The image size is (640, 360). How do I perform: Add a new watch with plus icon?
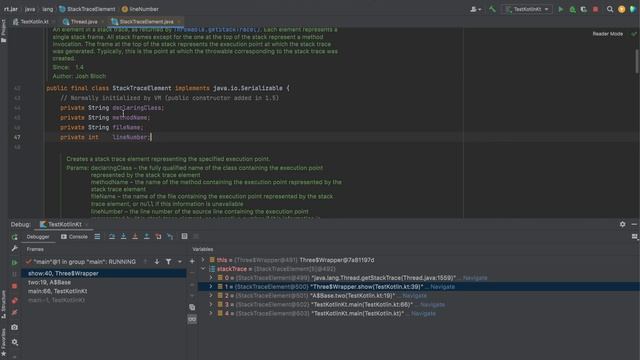pyautogui.click(x=192, y=261)
